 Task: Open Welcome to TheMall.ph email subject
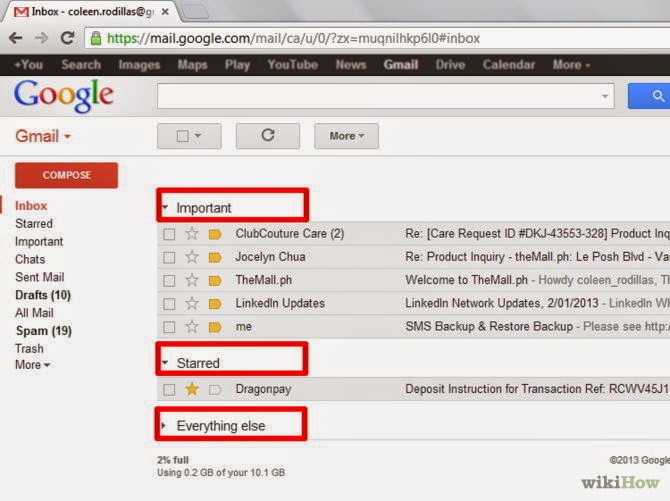[467, 280]
